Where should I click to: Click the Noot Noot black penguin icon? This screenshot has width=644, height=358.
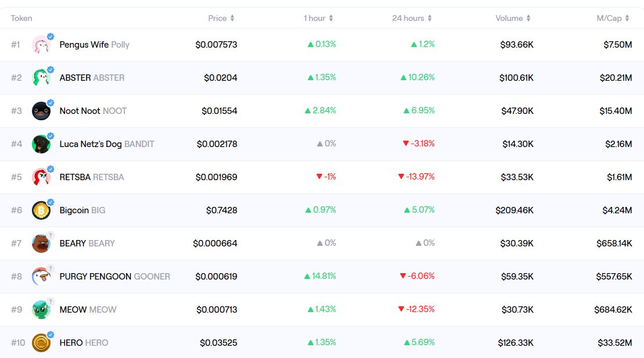(41, 111)
